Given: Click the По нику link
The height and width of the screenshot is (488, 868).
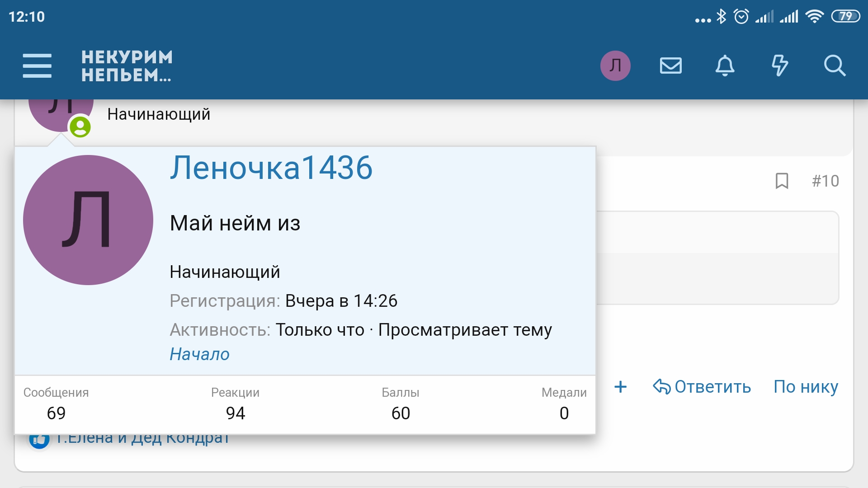Looking at the screenshot, I should [x=806, y=387].
